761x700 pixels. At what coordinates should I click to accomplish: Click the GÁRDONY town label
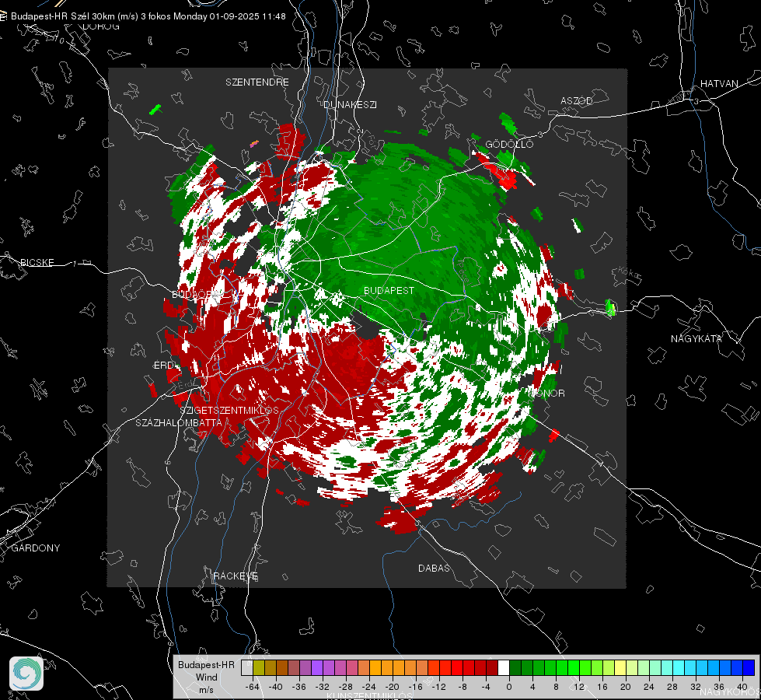[36, 548]
